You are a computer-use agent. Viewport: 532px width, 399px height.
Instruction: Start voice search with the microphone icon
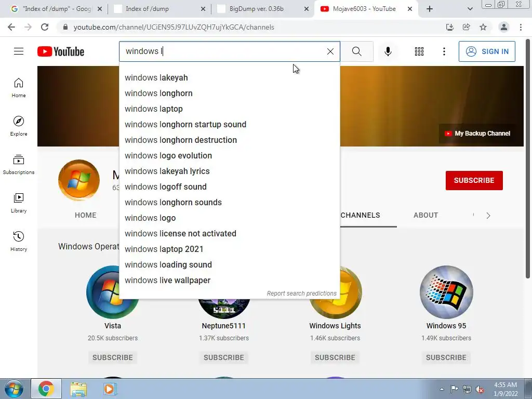388,51
